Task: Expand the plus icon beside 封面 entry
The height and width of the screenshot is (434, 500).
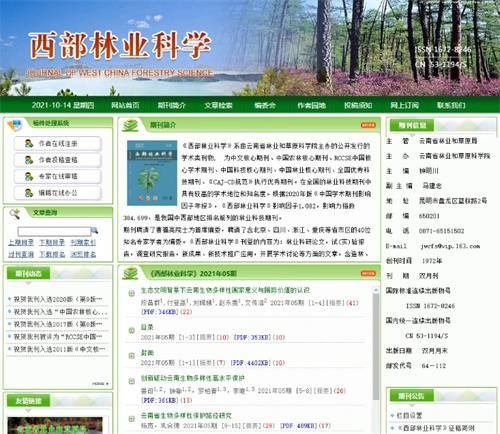Action: pyautogui.click(x=132, y=356)
